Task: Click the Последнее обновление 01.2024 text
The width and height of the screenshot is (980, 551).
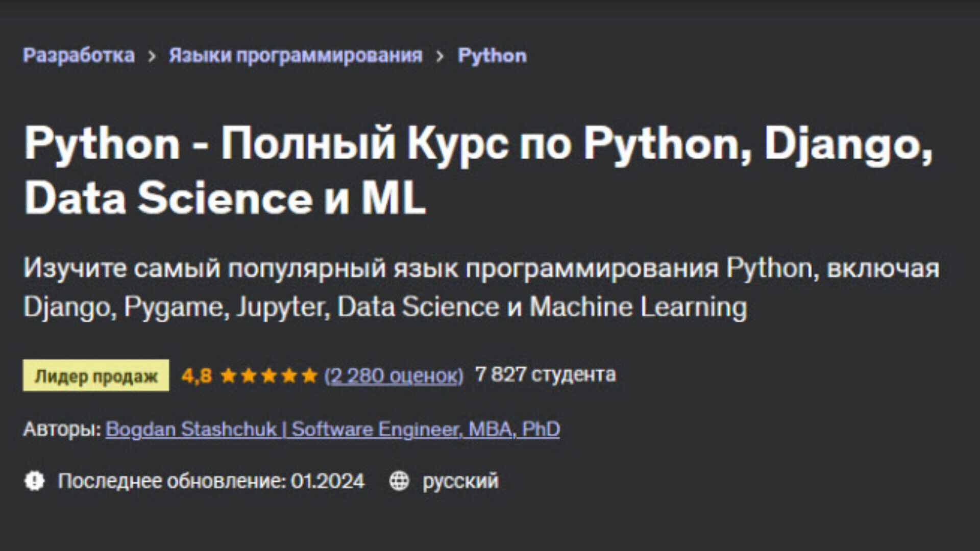Action: tap(211, 481)
